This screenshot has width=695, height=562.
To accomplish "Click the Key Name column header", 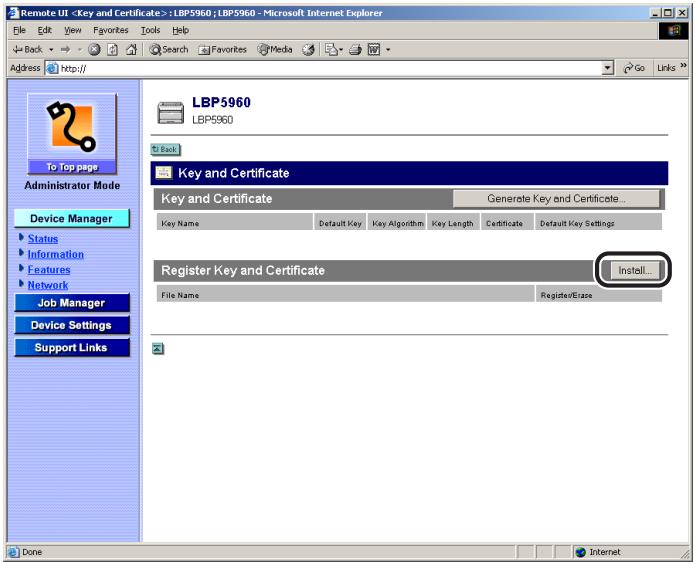I will click(x=234, y=223).
